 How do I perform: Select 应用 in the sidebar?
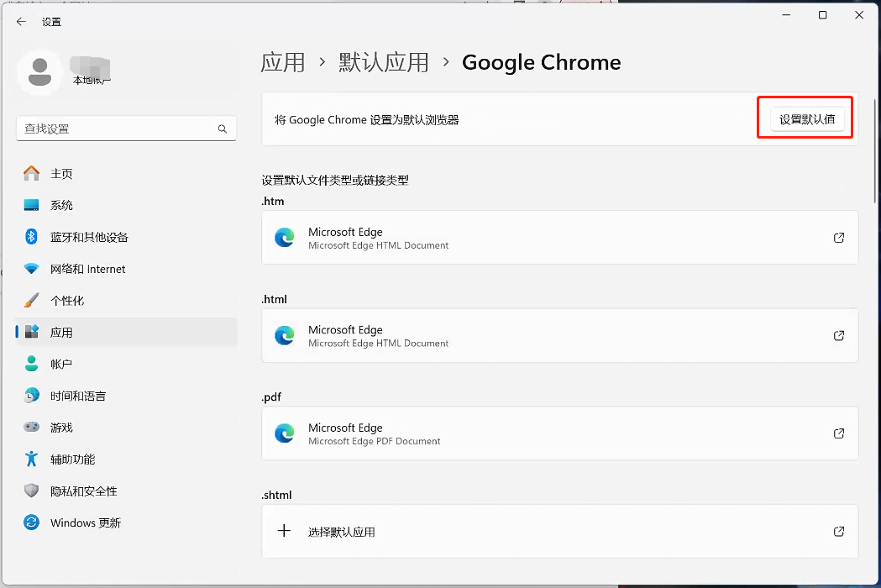pos(126,333)
